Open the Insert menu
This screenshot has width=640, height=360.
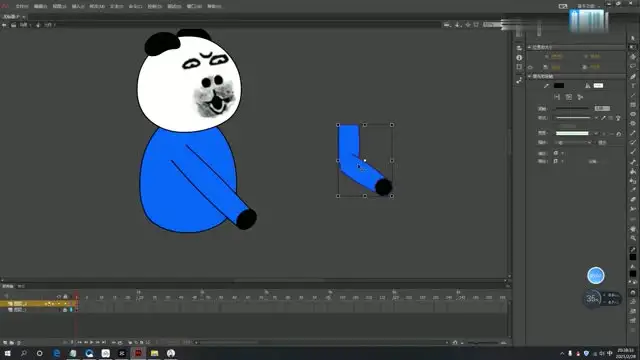tap(78, 7)
